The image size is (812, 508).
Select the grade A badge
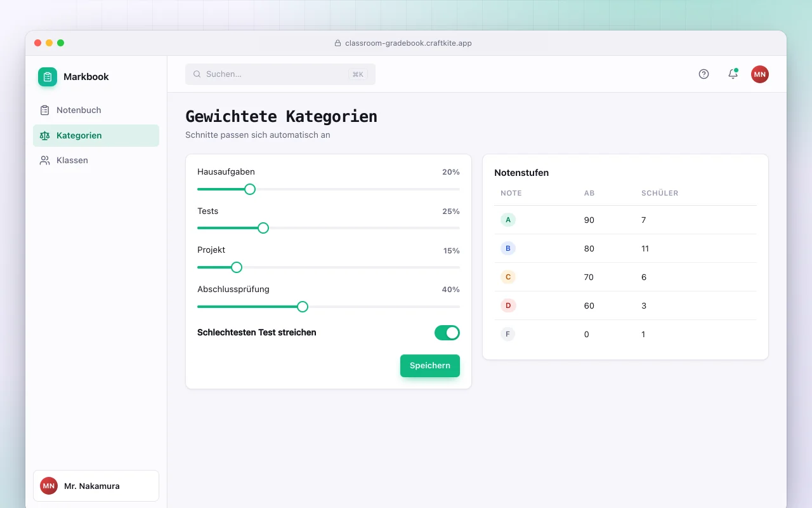pyautogui.click(x=508, y=220)
